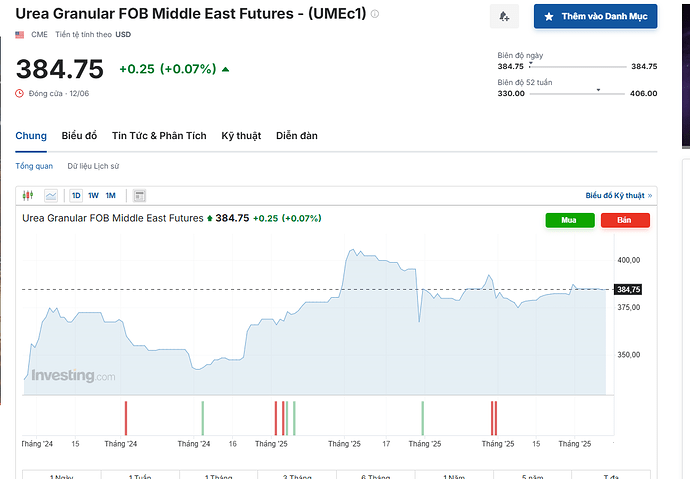Click the clock icon near Đóng cửa
This screenshot has height=479, width=690.
[20, 93]
